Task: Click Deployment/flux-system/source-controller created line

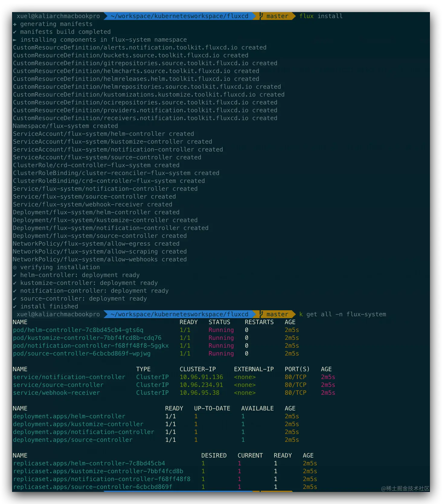Action: [x=100, y=236]
